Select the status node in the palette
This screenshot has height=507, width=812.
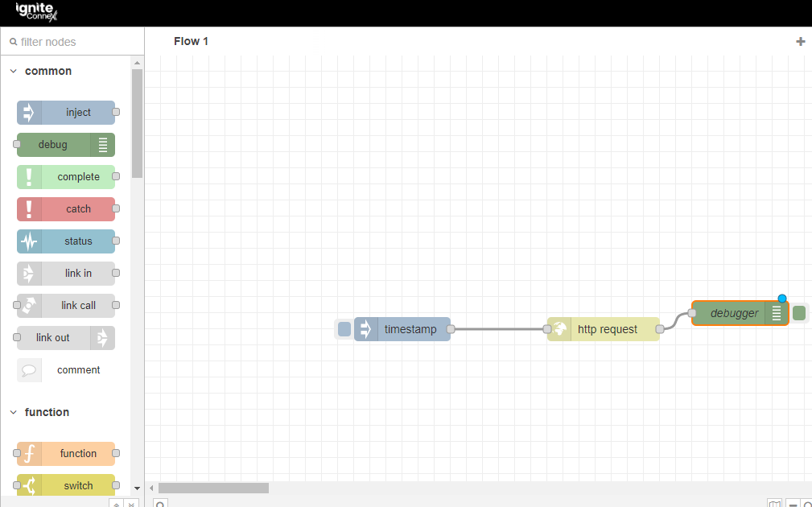[x=66, y=241]
